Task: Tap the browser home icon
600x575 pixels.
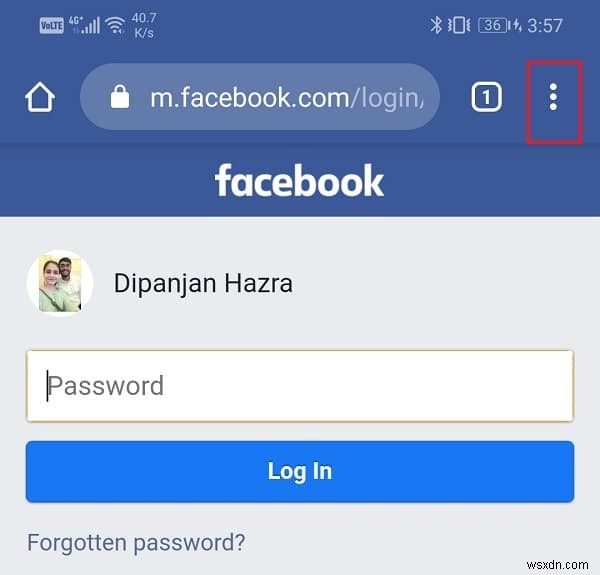Action: tap(40, 98)
